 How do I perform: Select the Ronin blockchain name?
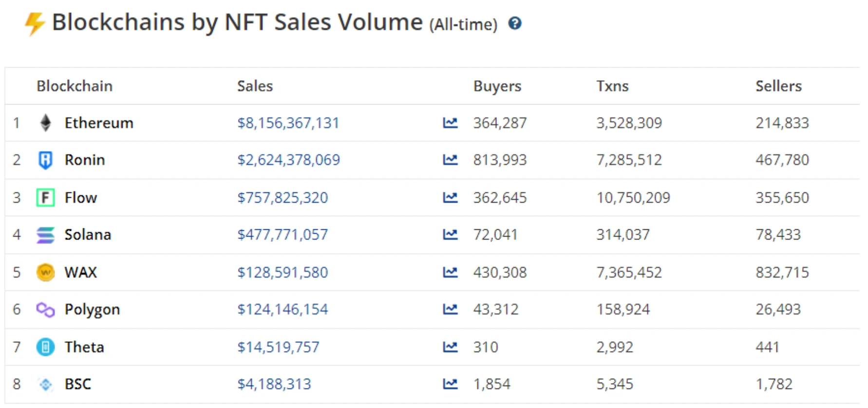pos(85,160)
